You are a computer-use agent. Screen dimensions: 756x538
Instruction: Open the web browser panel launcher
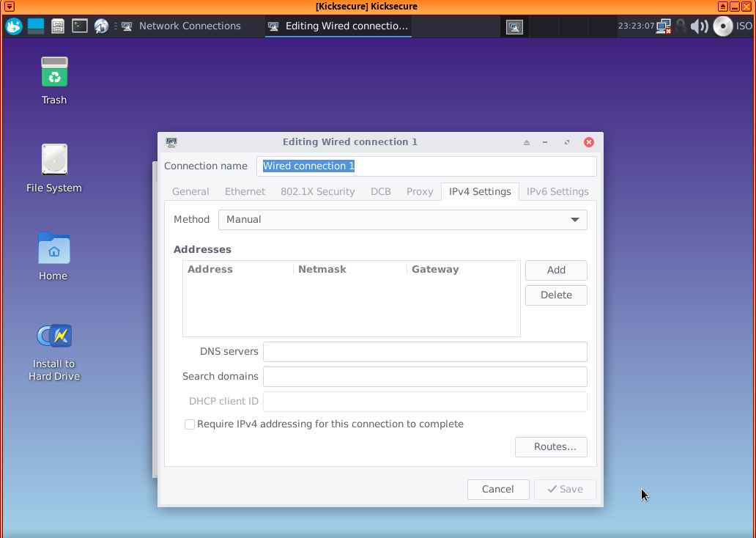click(x=101, y=26)
